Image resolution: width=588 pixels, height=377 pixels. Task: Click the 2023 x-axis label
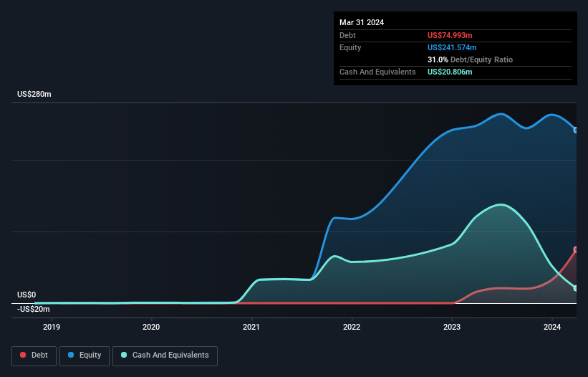(x=452, y=327)
